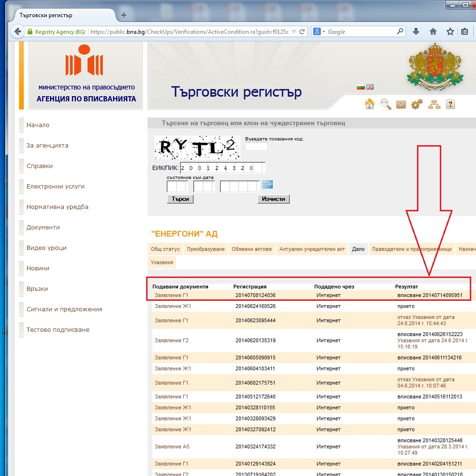Expand the Google search engine dropdown
This screenshot has height=476, width=476.
(x=320, y=32)
